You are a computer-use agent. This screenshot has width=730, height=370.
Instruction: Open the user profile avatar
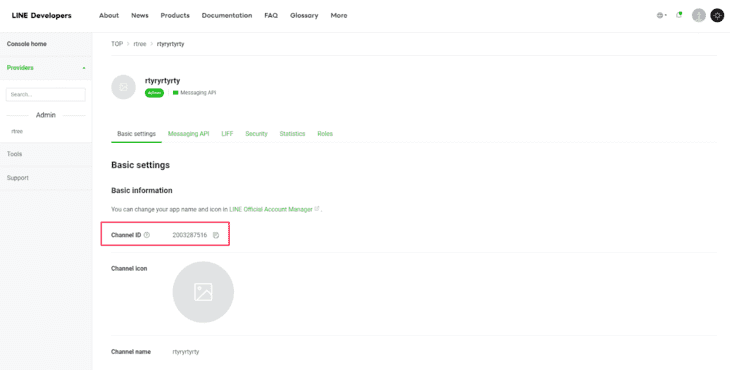pyautogui.click(x=699, y=15)
